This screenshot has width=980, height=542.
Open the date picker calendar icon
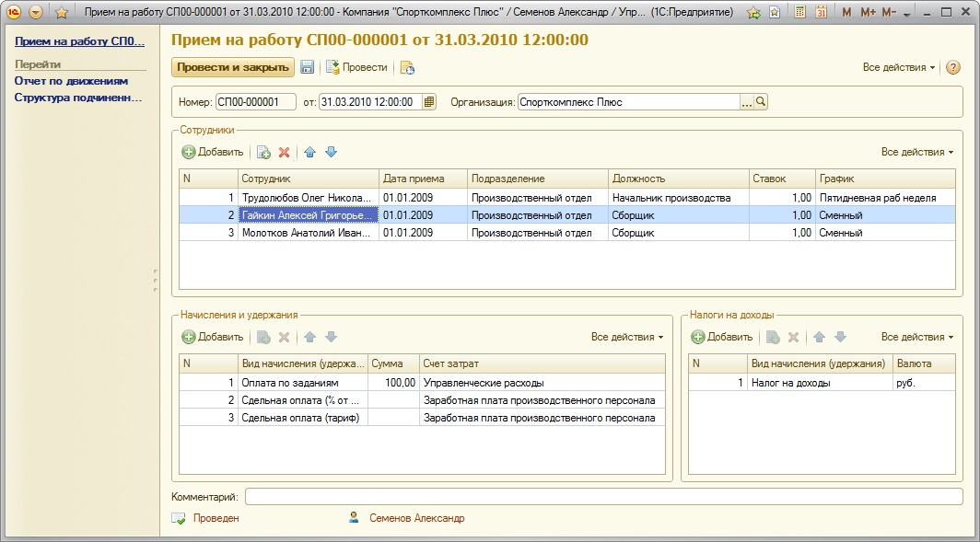[x=429, y=102]
